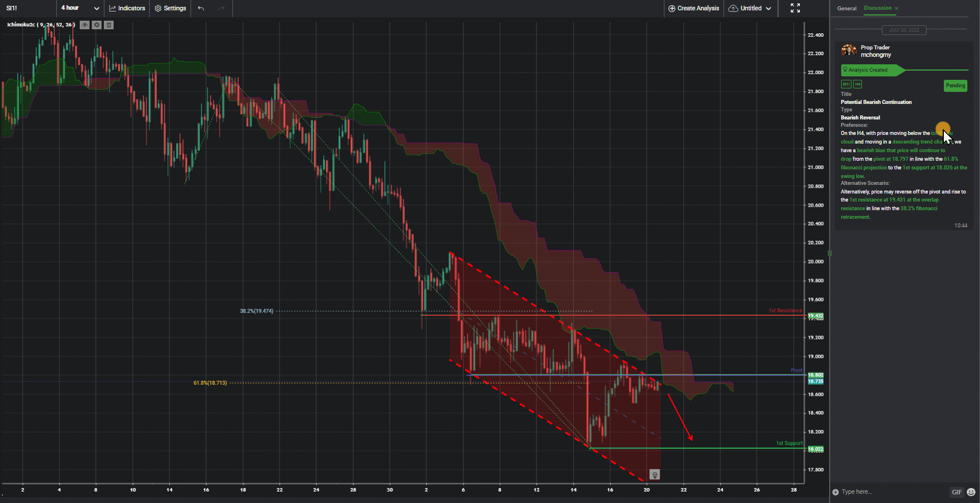Toggle Ichimoku2c indicator visibility eye

pyautogui.click(x=85, y=25)
